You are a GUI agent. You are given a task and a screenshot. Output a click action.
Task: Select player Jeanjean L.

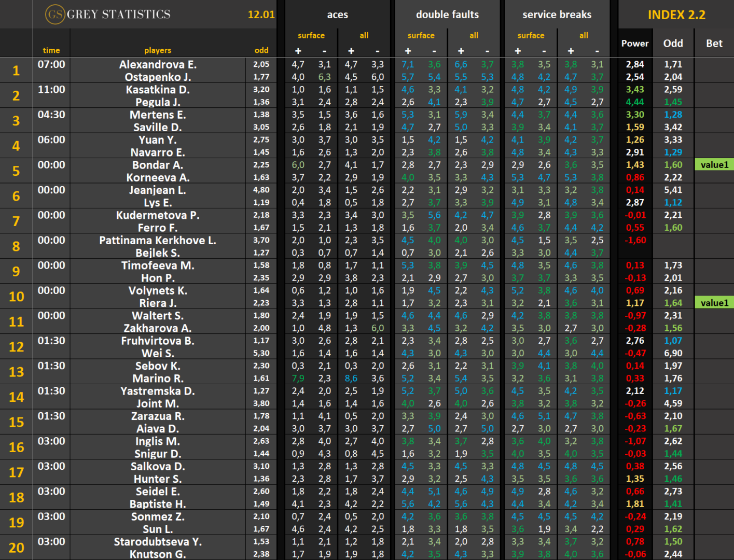[x=158, y=190]
